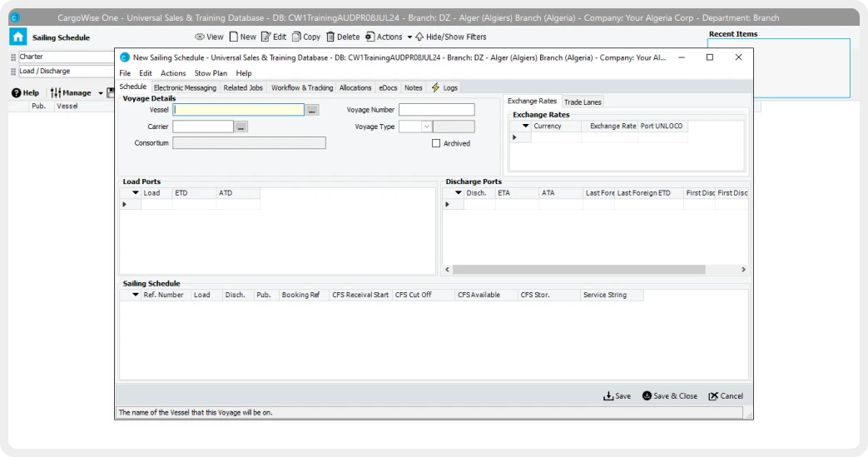Click Load / Discharge filter in main window
The image size is (868, 457).
tap(65, 72)
